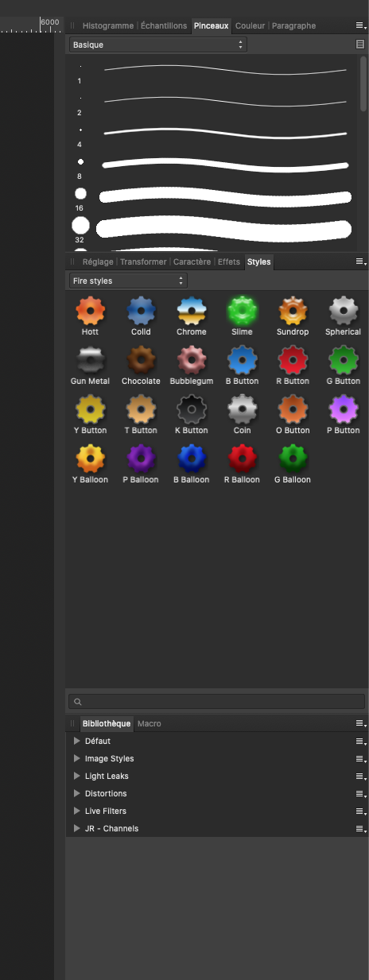Switch to the Histogramme tab
Viewport: 369px width, 980px height.
[108, 25]
